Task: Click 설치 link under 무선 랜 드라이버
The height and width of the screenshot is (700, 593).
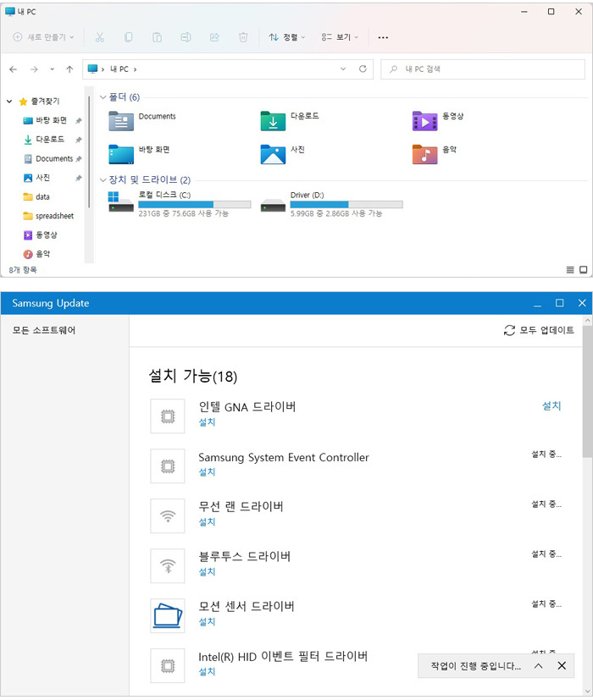Action: tap(207, 522)
